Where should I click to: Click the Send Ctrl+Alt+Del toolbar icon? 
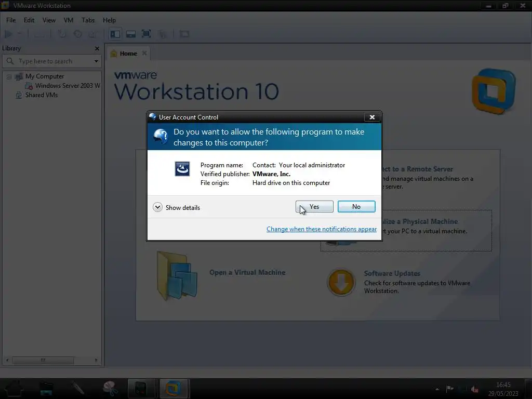pyautogui.click(x=39, y=34)
